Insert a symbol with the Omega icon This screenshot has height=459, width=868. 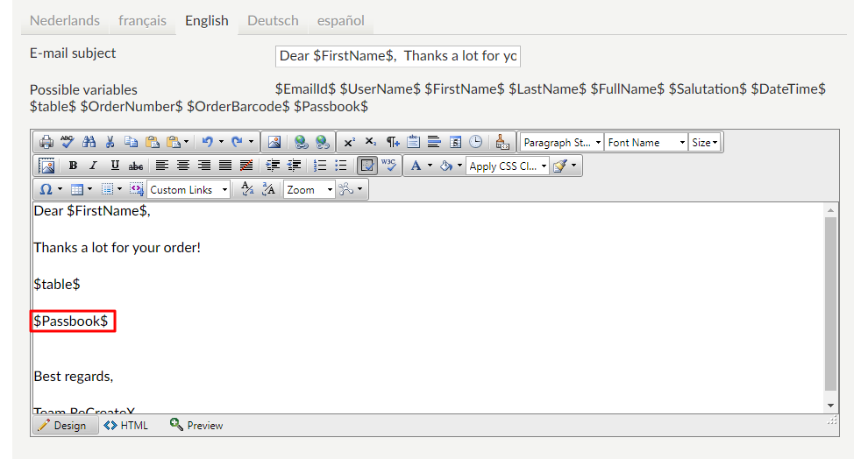click(46, 189)
